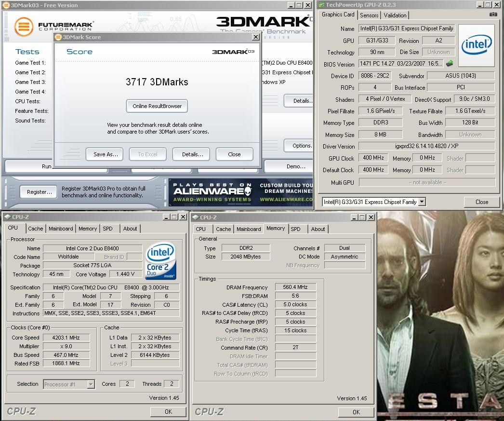Click the Subvendor value ASUS (1043)
The image size is (504, 421).
coord(461,76)
